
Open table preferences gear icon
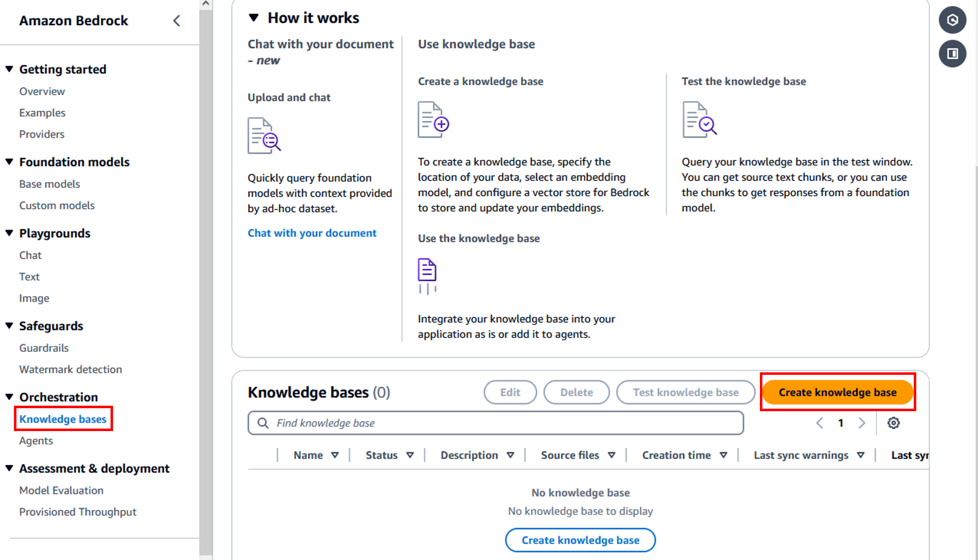893,423
